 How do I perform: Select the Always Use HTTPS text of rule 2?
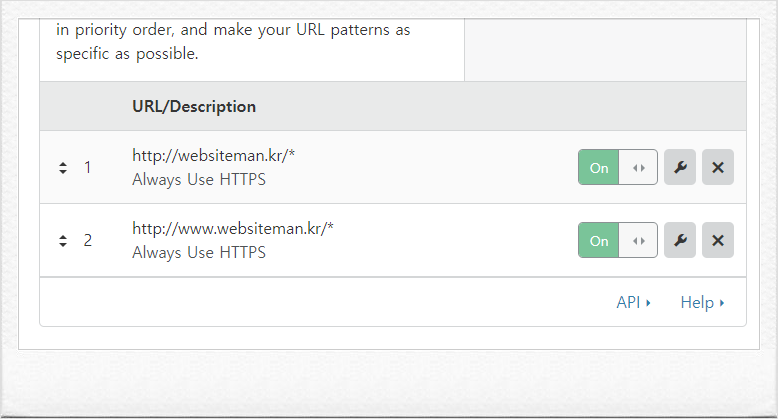(199, 252)
